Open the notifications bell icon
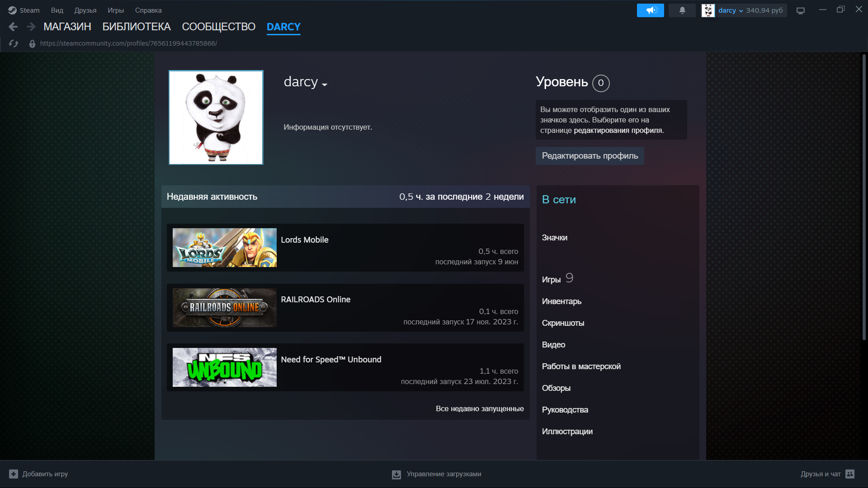Screen dimensions: 868x488 (x=682, y=10)
